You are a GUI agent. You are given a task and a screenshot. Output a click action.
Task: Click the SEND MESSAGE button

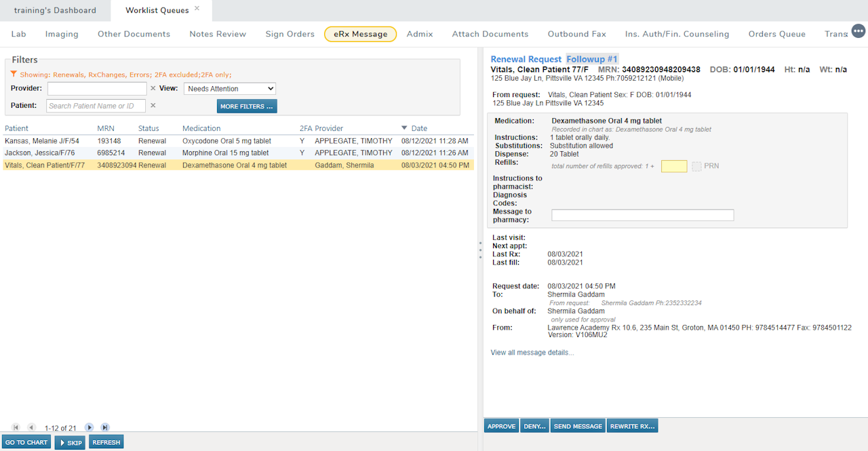[578, 425]
